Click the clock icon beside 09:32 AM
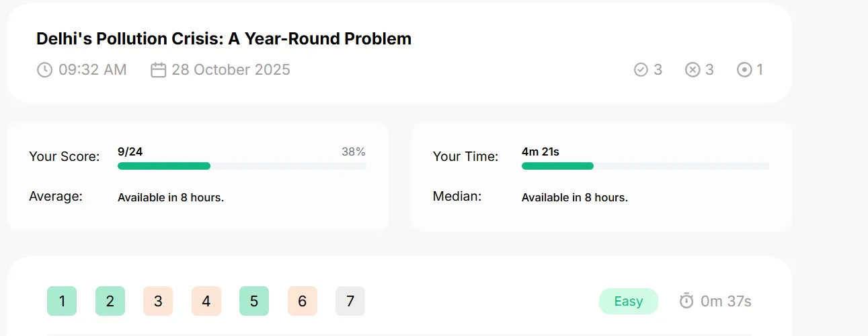868x336 pixels. pos(44,69)
